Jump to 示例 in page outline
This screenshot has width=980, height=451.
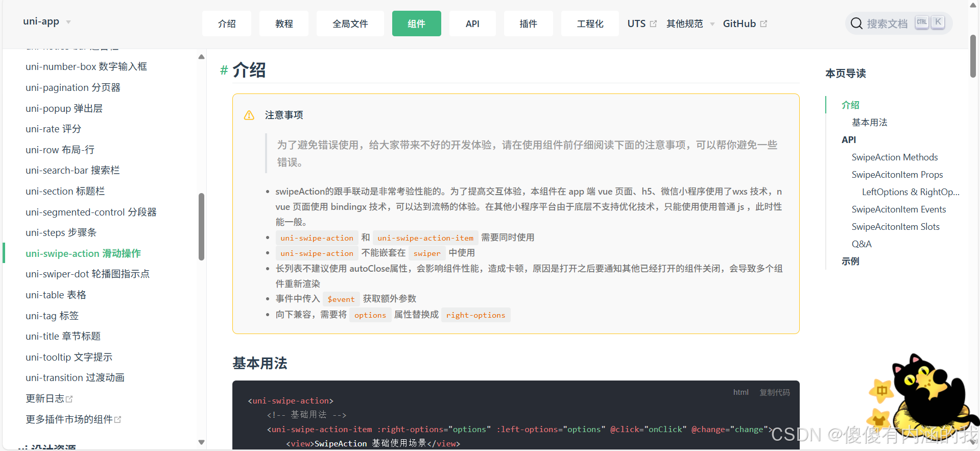(x=850, y=262)
